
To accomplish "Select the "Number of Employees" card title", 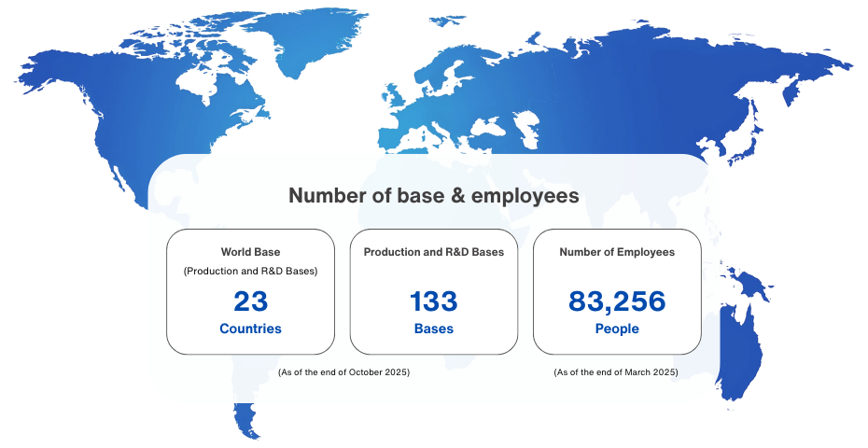I will [616, 252].
